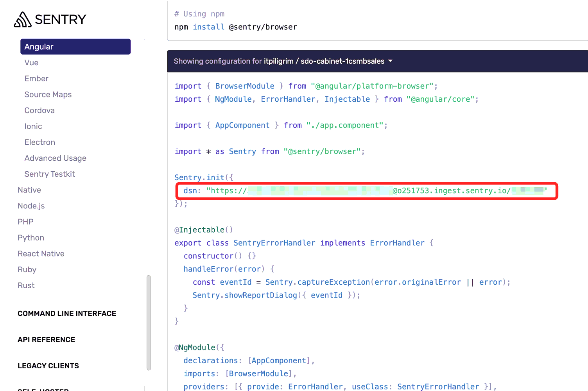Open the Cordova sidebar item
Viewport: 588px width, 391px height.
click(39, 110)
